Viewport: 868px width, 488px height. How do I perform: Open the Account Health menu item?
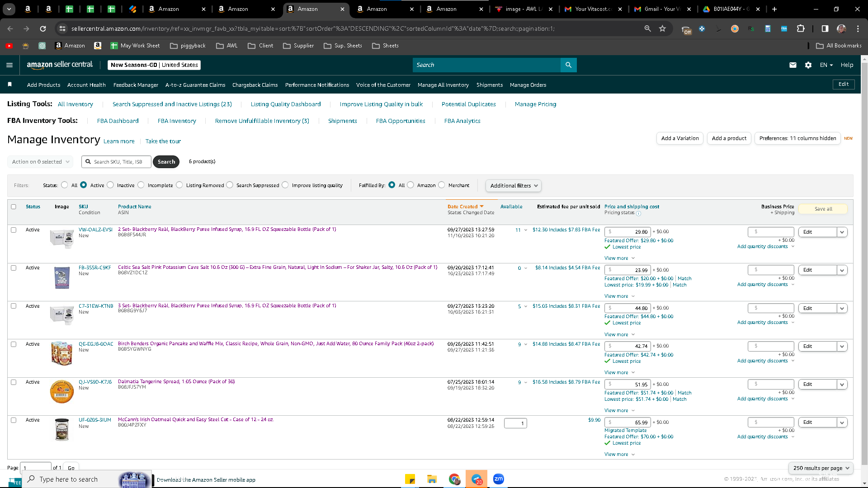coord(86,85)
